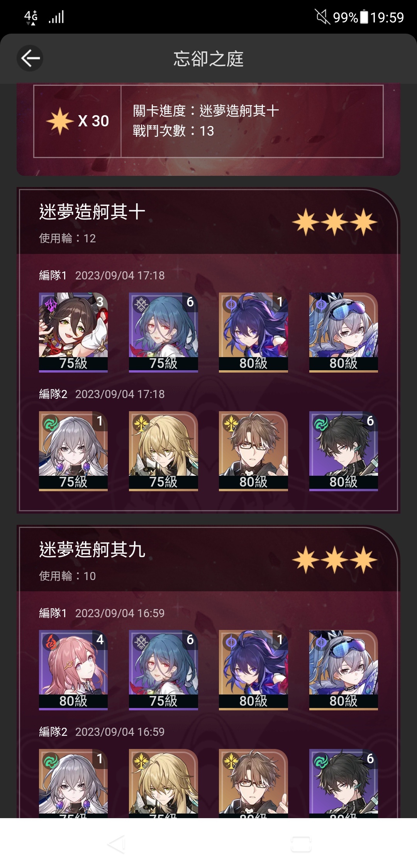417x868 pixels.
Task: Tap the back arrow beside 忘卻之庭
Action: pos(30,58)
